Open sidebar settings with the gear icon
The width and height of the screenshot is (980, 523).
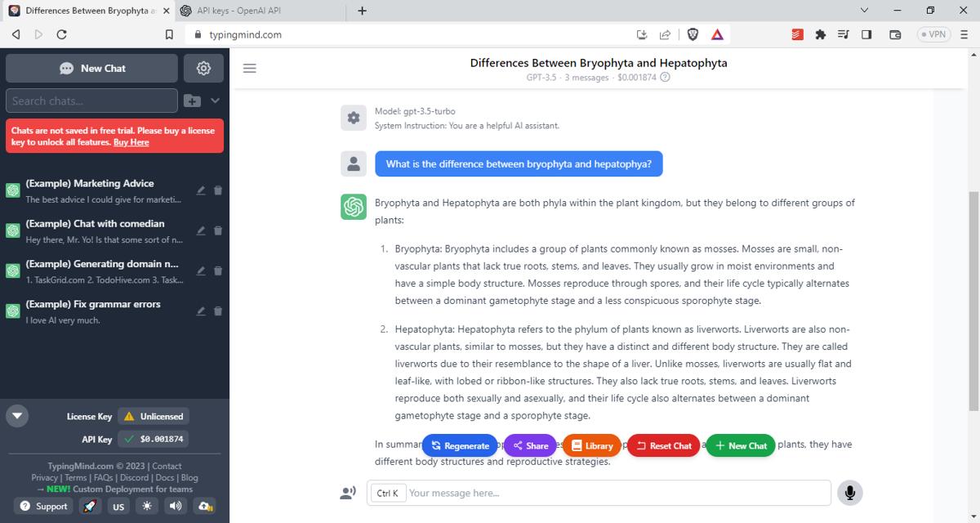point(203,68)
